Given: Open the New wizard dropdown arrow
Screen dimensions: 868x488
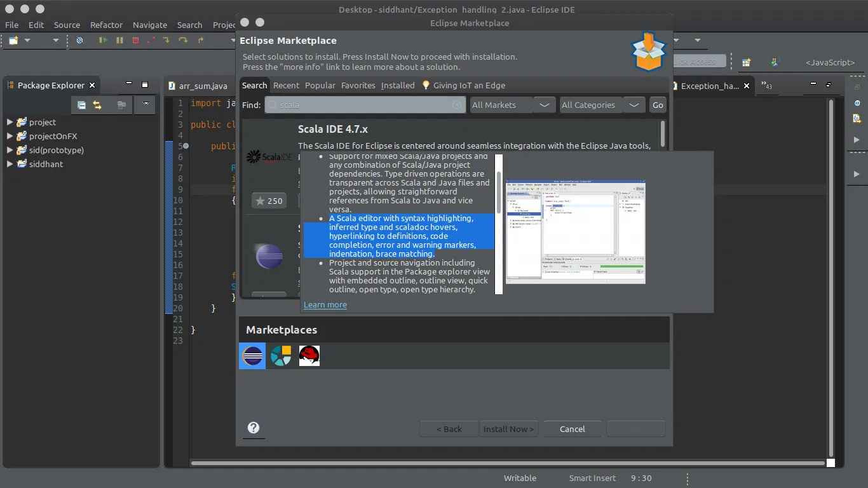Looking at the screenshot, I should (27, 40).
